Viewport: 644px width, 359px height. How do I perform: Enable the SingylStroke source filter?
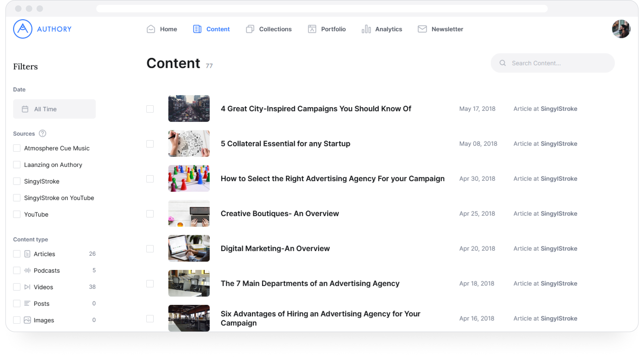pyautogui.click(x=17, y=181)
